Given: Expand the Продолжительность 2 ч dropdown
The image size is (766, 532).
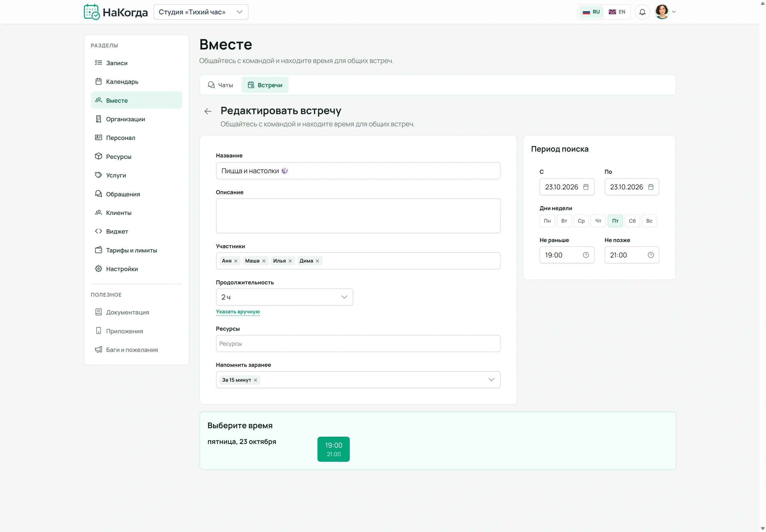Looking at the screenshot, I should point(284,297).
